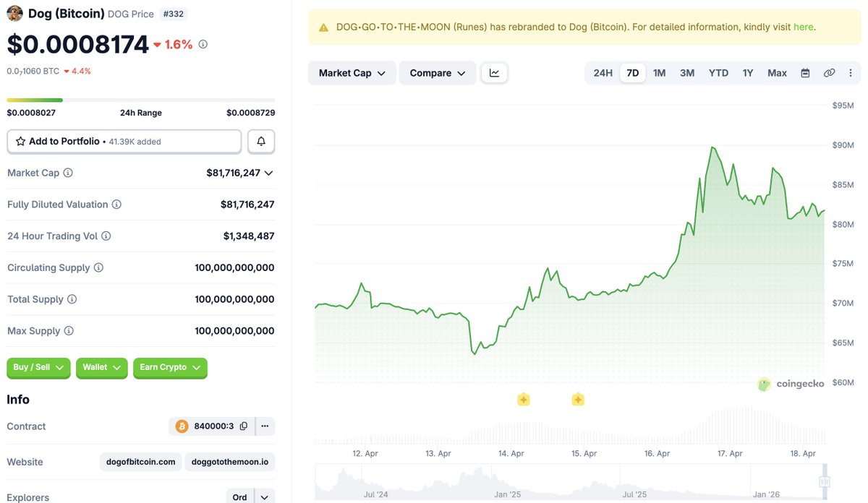Screen dimensions: 868x503
Task: Open the Ord explorer button
Action: (x=240, y=497)
